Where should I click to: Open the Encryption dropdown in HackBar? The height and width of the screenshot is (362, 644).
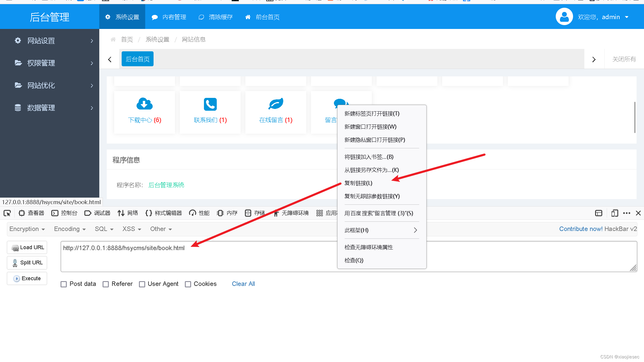tap(27, 229)
